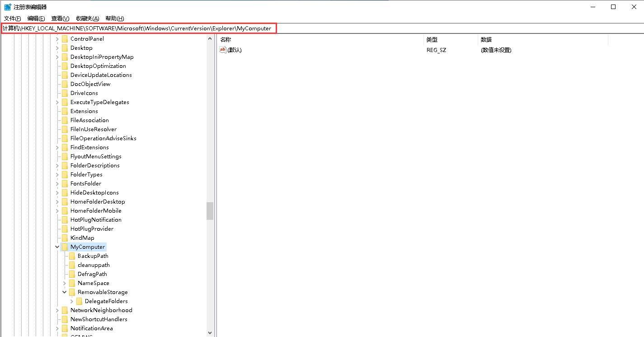
Task: Click the Extensions folder icon
Action: 65,111
